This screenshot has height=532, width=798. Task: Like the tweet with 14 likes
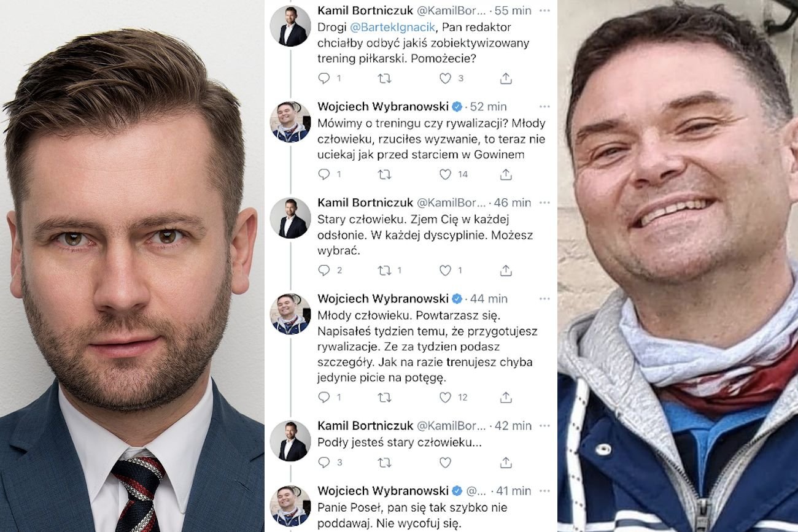point(446,174)
